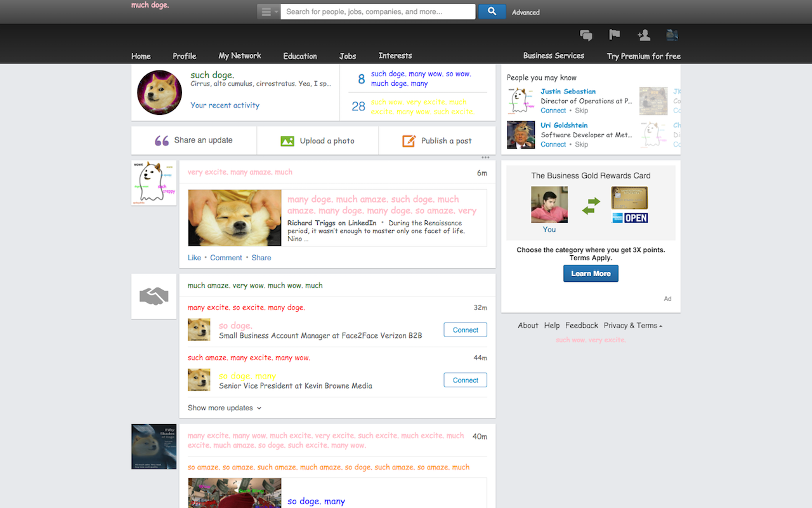Expand the Privacy & Terms menu
The image size is (812, 508).
click(632, 325)
